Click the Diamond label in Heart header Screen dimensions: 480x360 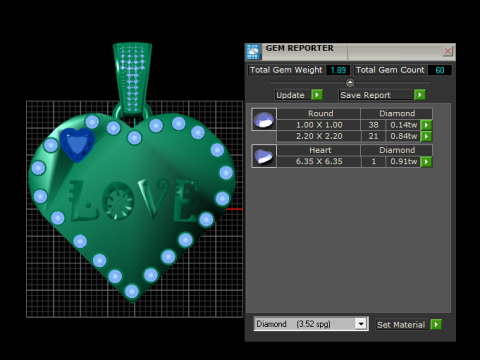pos(397,150)
